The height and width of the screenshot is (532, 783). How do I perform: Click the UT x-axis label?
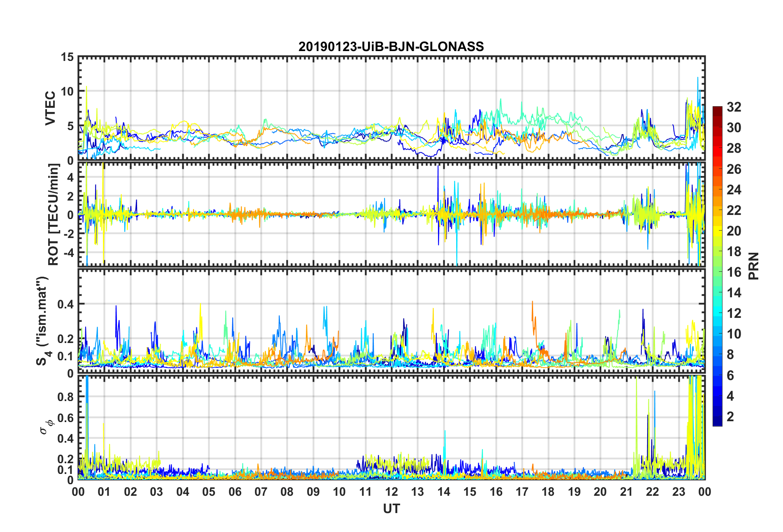pyautogui.click(x=391, y=509)
